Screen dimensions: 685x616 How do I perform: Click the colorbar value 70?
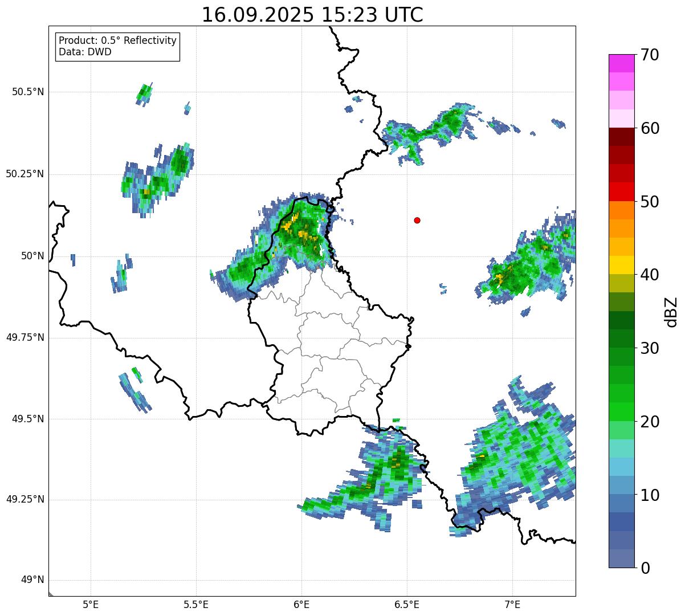(650, 55)
